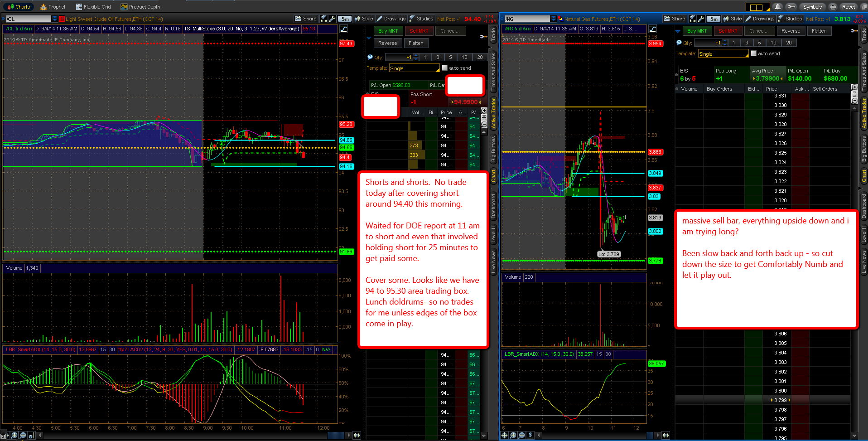Open Studies menu on /NG chart

click(790, 19)
